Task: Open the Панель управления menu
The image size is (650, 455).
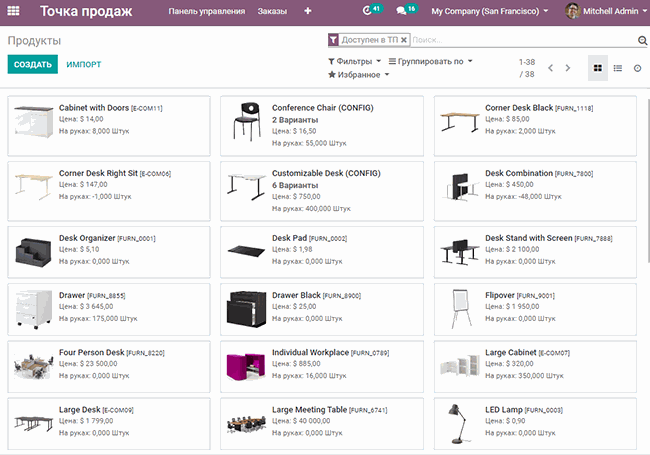Action: click(x=206, y=11)
